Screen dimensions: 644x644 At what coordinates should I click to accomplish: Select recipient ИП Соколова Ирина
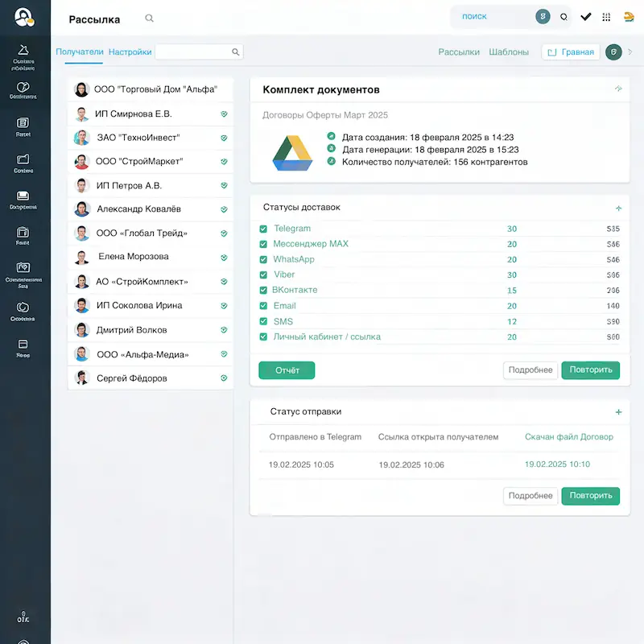point(151,306)
